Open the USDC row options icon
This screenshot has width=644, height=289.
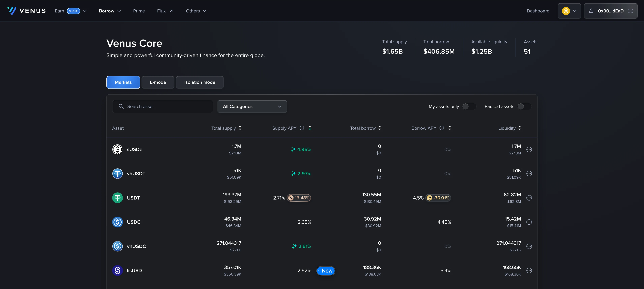click(x=529, y=222)
